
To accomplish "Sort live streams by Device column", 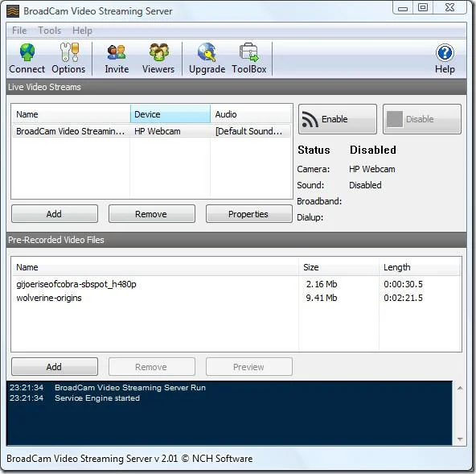I will [170, 114].
